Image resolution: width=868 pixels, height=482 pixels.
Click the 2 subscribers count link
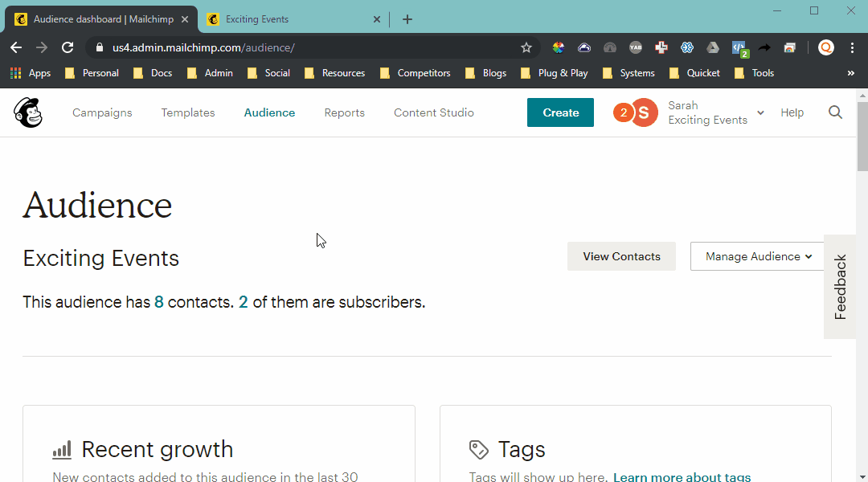point(243,302)
